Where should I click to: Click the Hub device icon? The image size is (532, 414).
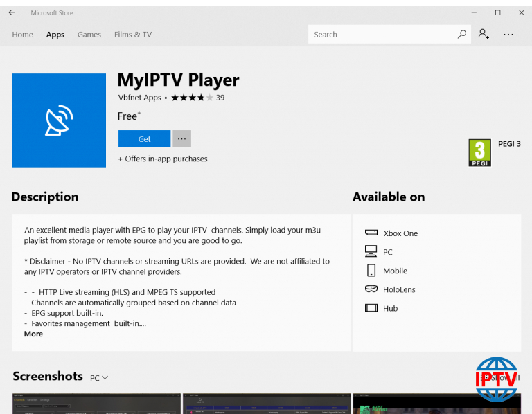[x=371, y=308]
